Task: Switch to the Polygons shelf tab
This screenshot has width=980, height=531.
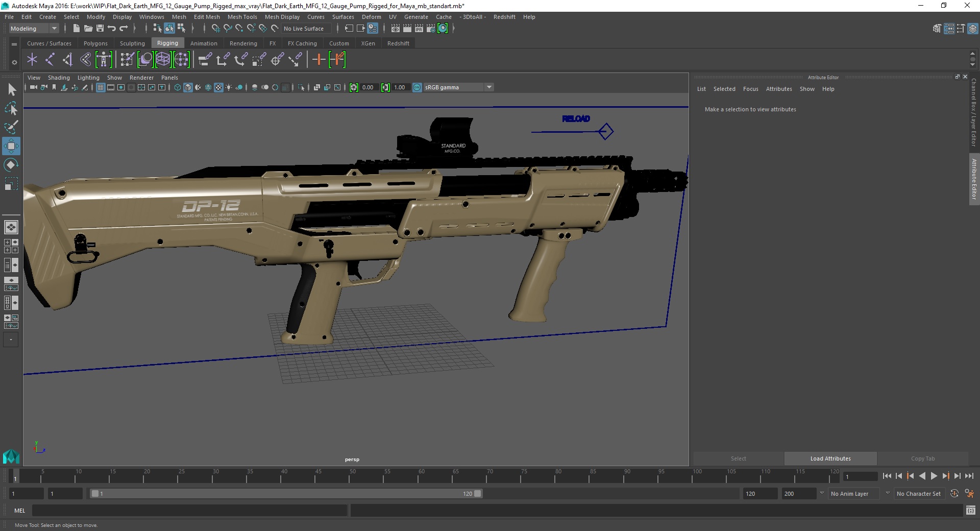Action: coord(95,43)
